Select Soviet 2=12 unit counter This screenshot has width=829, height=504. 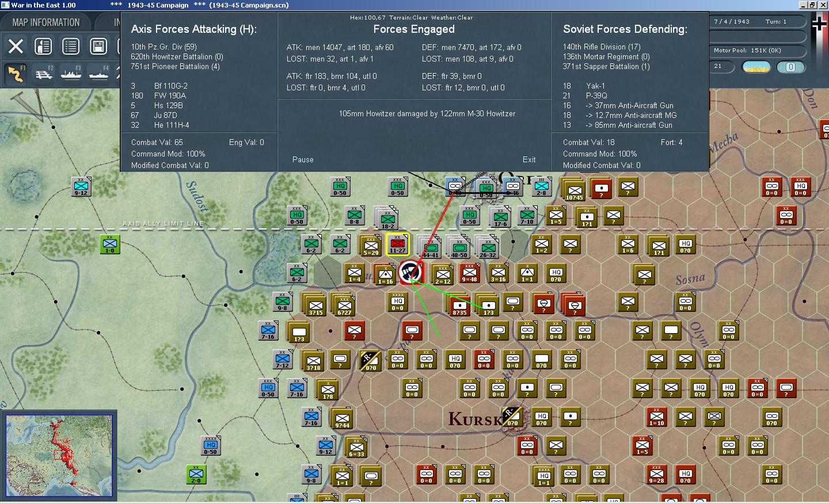tap(442, 274)
